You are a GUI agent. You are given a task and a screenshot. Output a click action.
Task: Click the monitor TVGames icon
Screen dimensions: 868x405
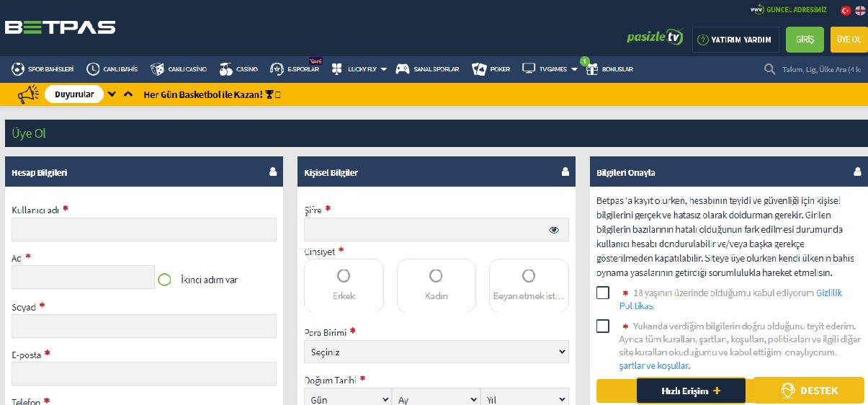click(529, 69)
